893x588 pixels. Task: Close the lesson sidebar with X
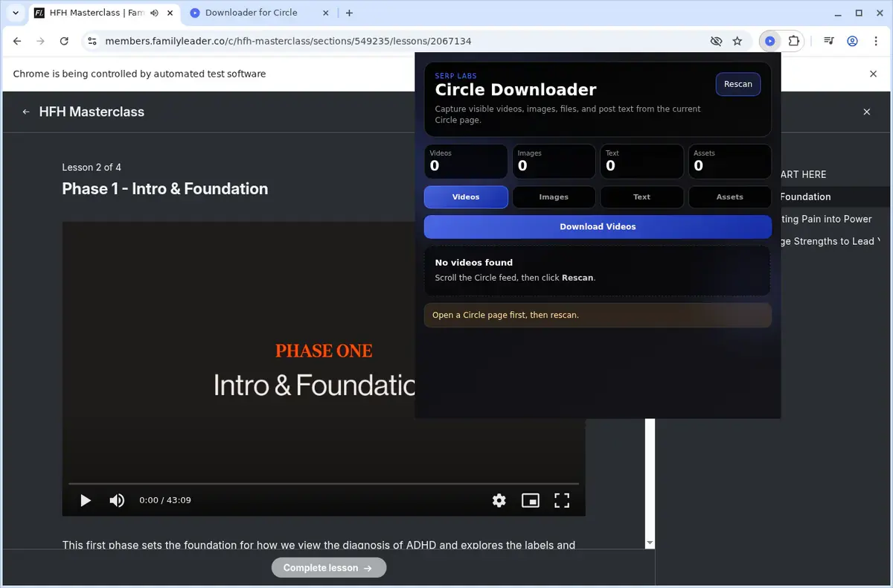pyautogui.click(x=866, y=112)
